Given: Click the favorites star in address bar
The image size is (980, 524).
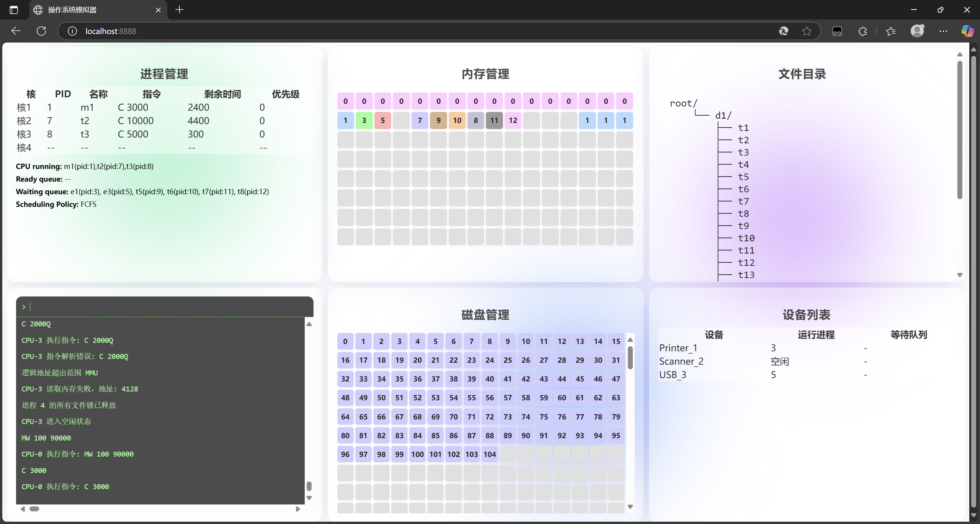Looking at the screenshot, I should click(807, 31).
